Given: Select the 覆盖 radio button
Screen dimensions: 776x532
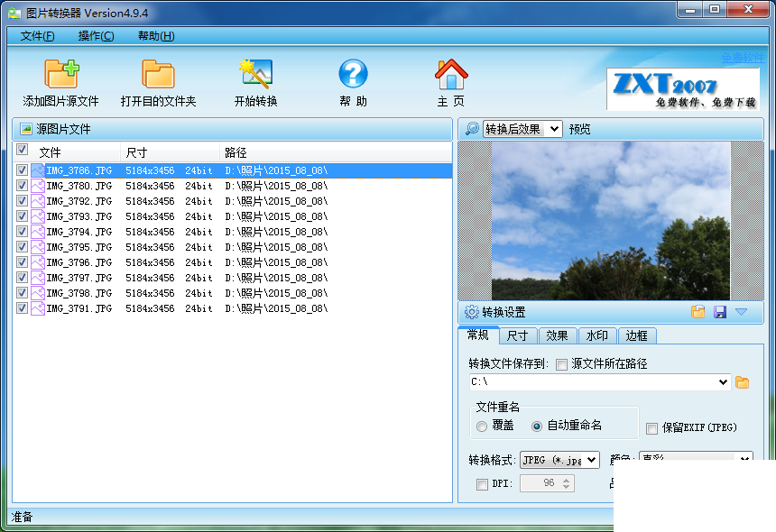Looking at the screenshot, I should [x=482, y=427].
